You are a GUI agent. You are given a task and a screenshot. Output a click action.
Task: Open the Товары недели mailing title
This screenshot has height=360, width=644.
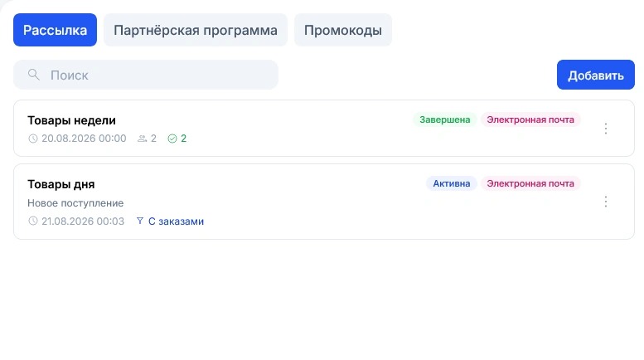pos(71,120)
